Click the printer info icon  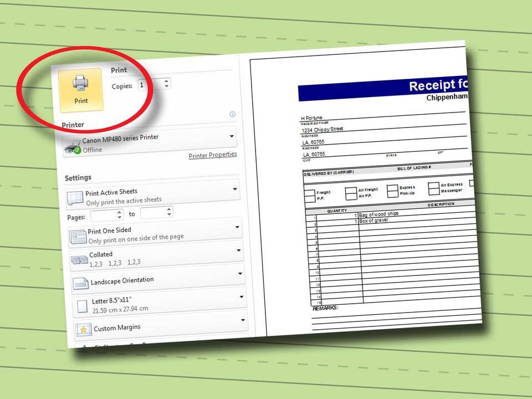coord(232,114)
